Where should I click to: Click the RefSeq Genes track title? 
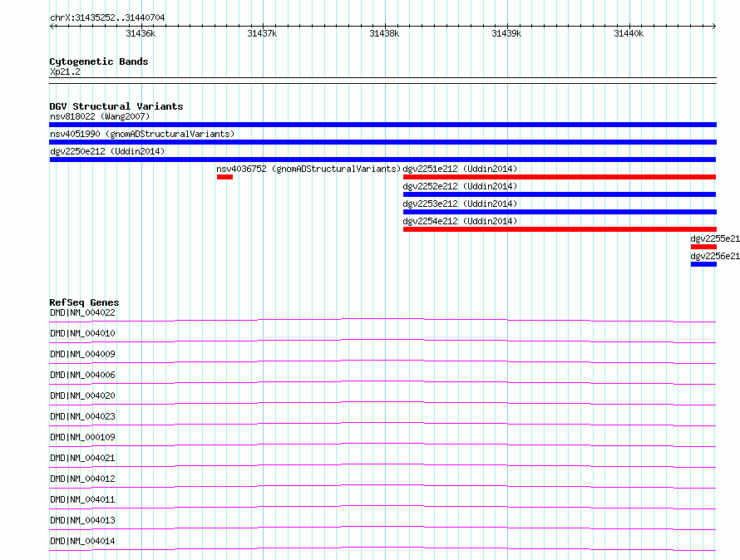(x=84, y=302)
